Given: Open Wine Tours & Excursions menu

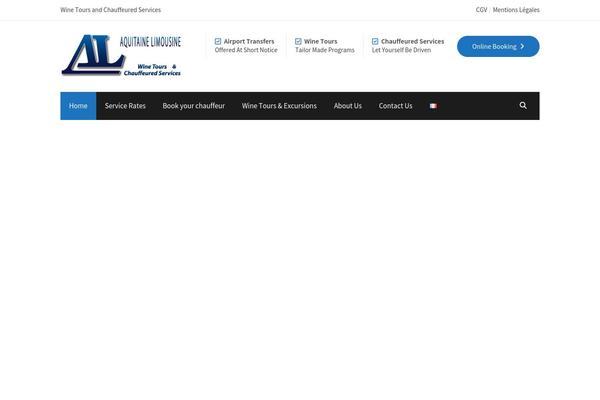Looking at the screenshot, I should tap(279, 106).
